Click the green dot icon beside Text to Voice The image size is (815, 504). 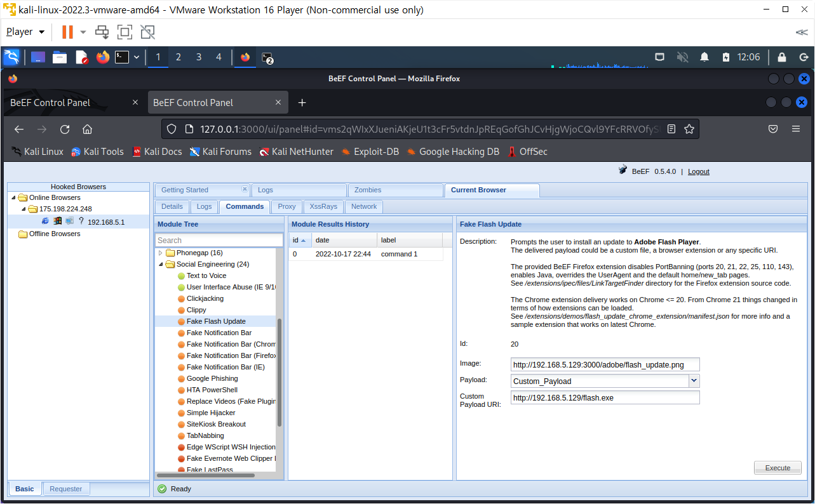pos(181,275)
